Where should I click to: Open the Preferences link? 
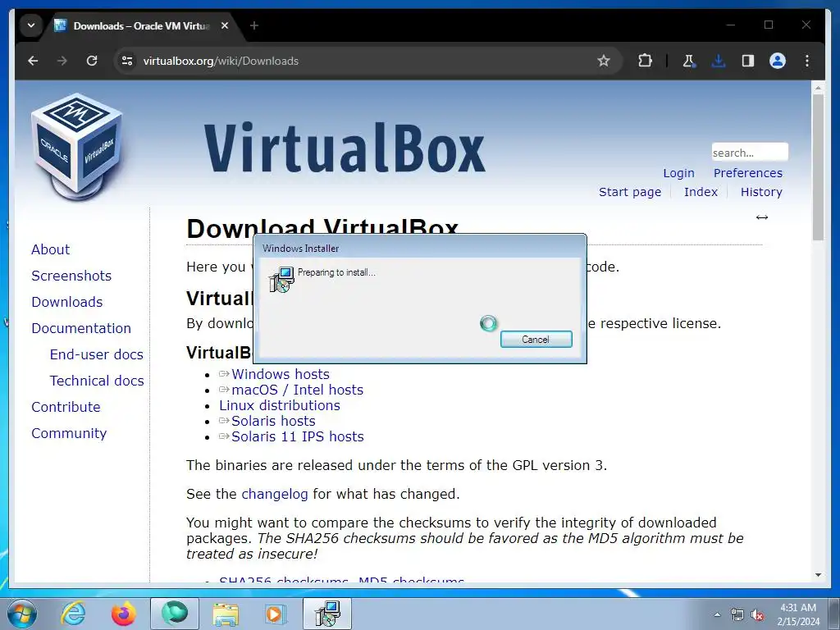(748, 173)
